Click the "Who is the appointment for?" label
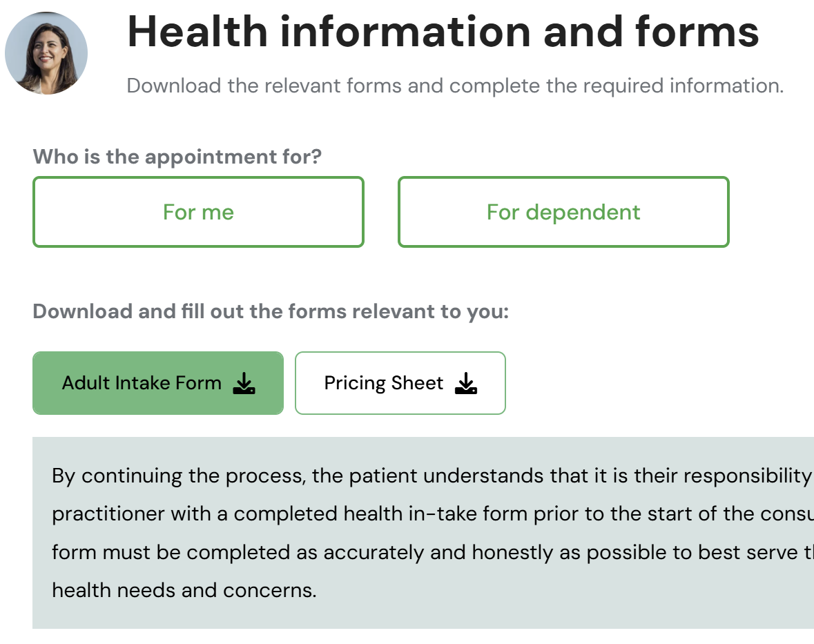814x644 pixels. point(177,157)
